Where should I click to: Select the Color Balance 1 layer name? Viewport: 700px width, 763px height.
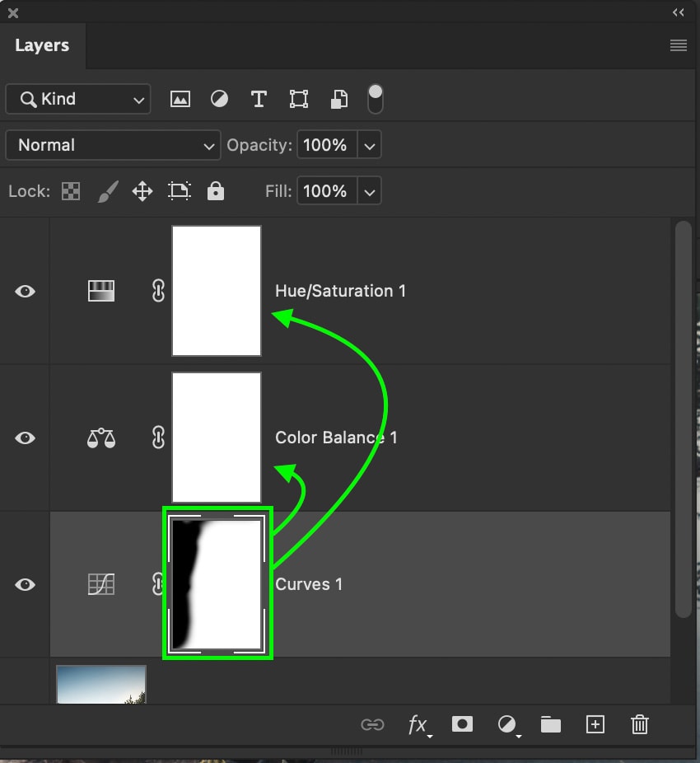click(x=336, y=438)
